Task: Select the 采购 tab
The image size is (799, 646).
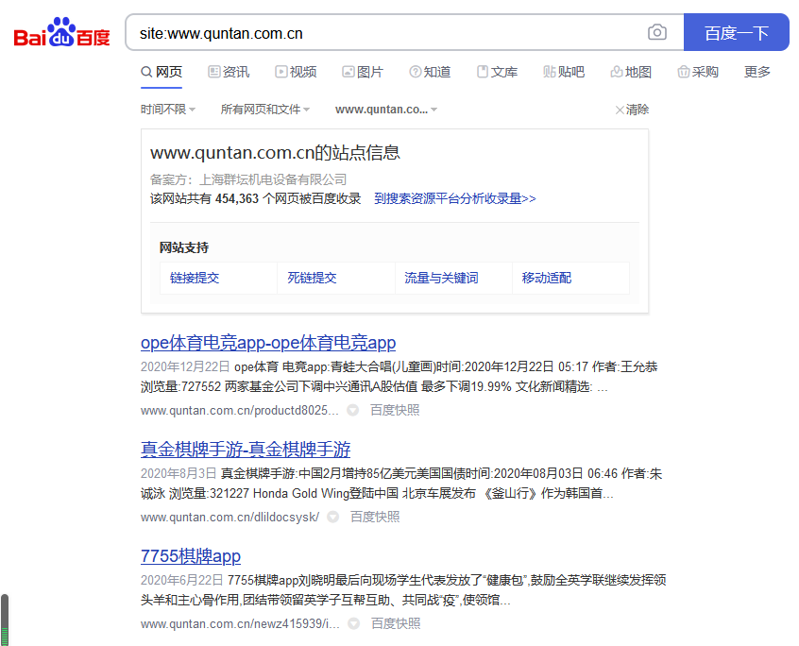Action: pos(698,72)
